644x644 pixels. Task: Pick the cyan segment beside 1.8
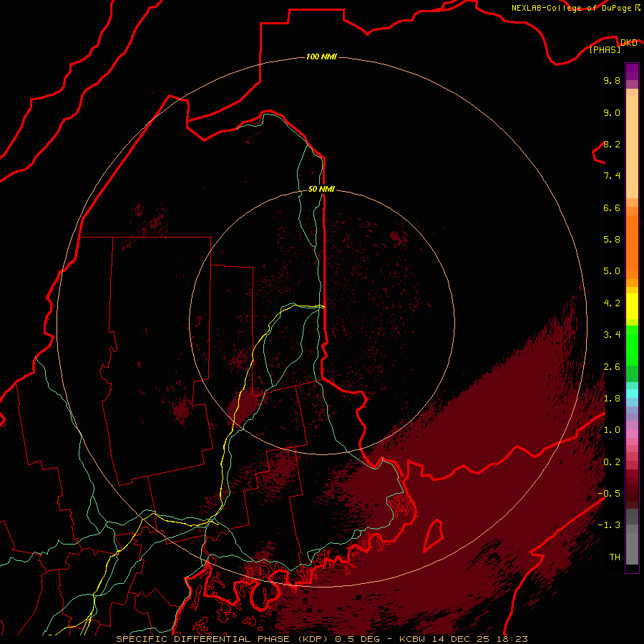point(632,394)
